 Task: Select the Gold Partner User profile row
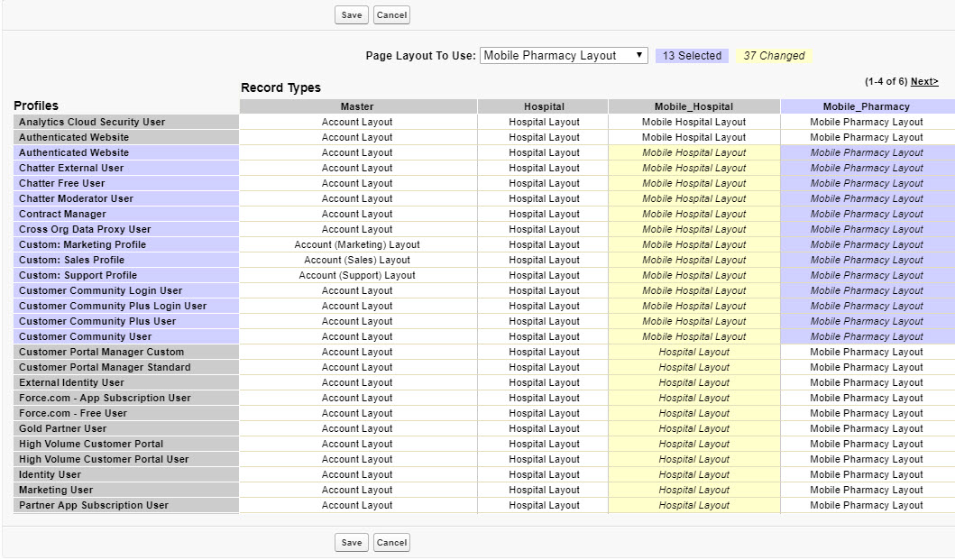tap(63, 428)
